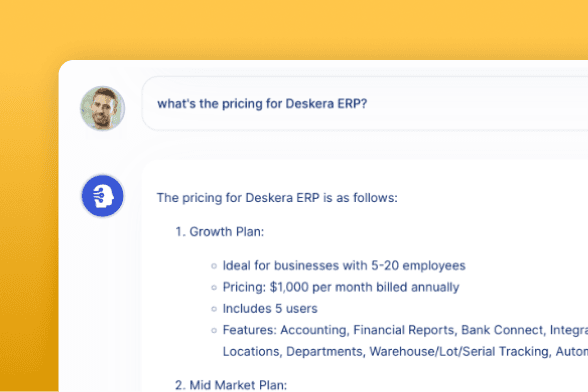Click the bullet before 'Features: Accounting'

(x=214, y=330)
